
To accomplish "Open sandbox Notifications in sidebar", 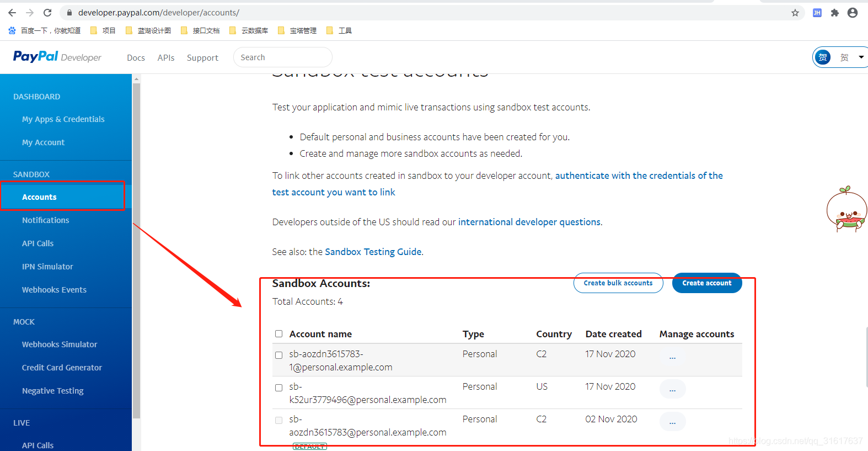I will 45,220.
